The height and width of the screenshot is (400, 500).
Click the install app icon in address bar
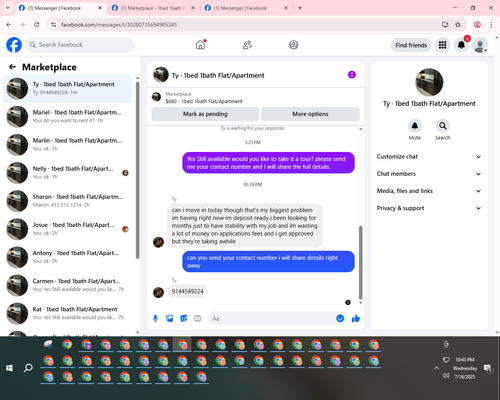tap(445, 25)
